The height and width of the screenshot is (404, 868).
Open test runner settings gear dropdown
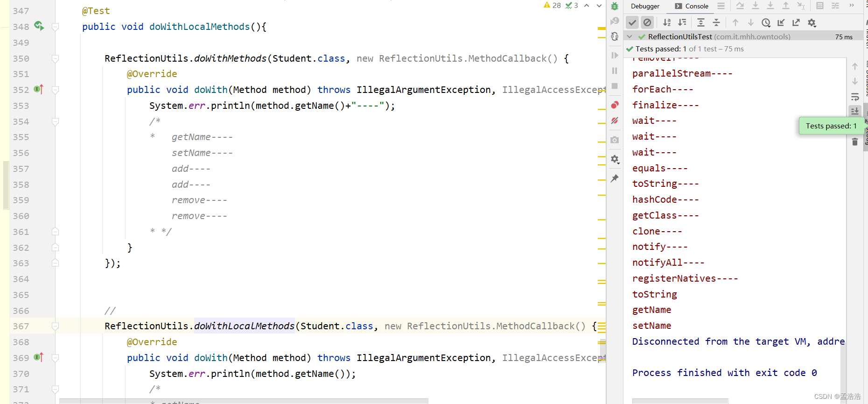click(812, 22)
